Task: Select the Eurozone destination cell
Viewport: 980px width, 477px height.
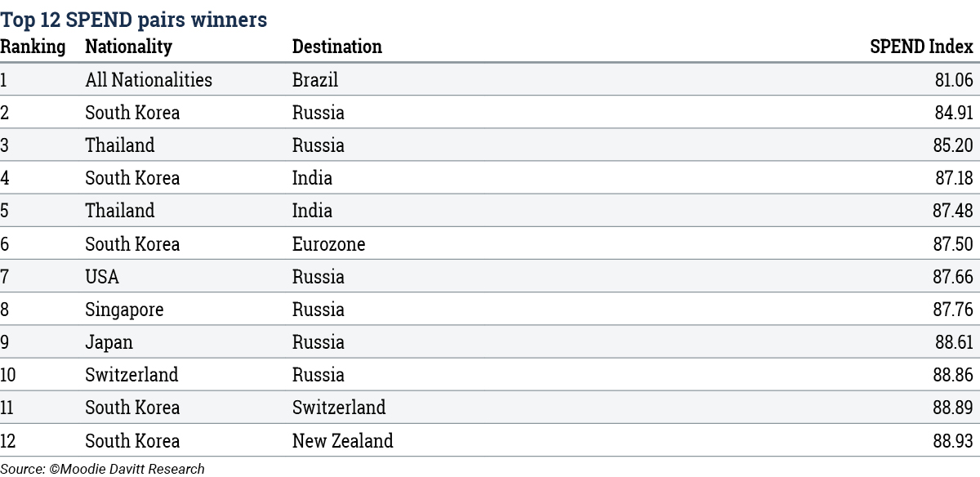Action: (x=329, y=244)
